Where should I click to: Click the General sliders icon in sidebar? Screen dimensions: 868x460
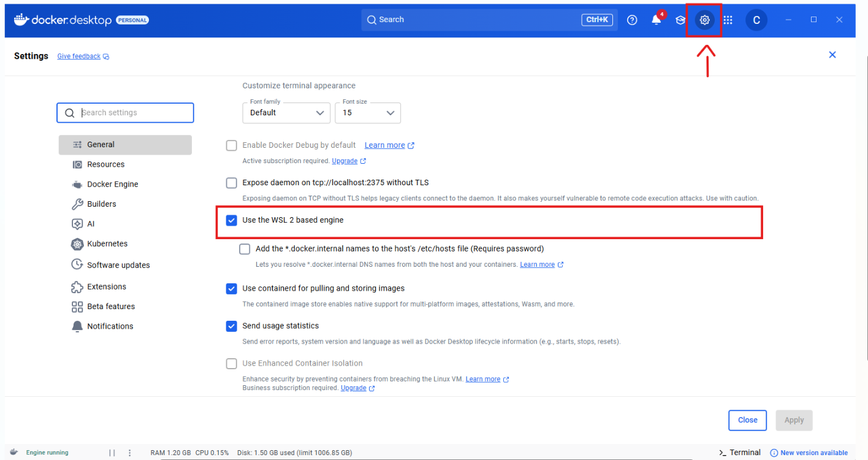(x=77, y=145)
